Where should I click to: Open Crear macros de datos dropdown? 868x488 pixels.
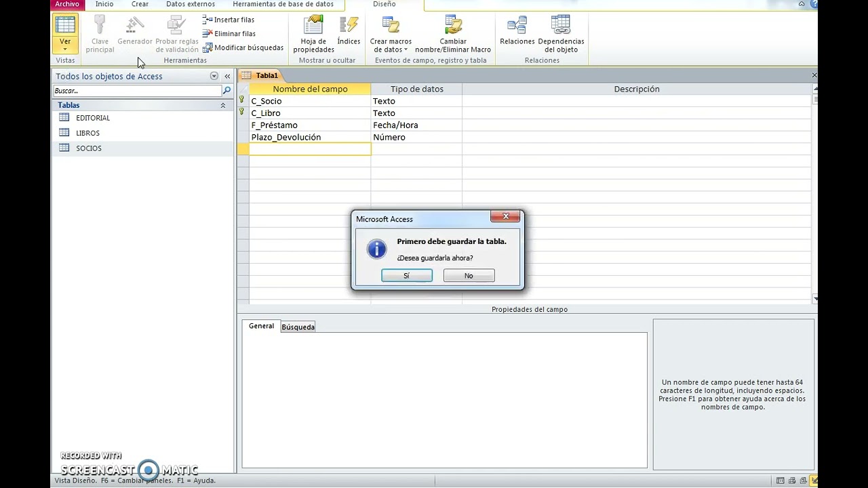(391, 34)
